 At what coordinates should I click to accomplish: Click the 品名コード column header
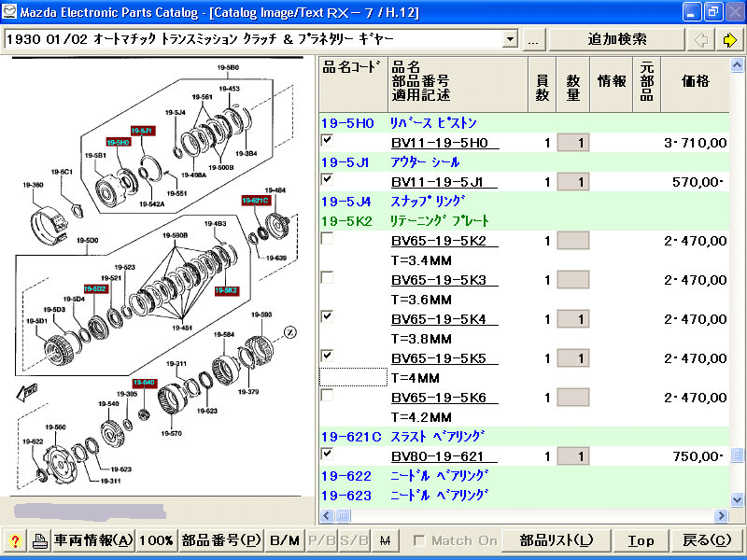(353, 85)
